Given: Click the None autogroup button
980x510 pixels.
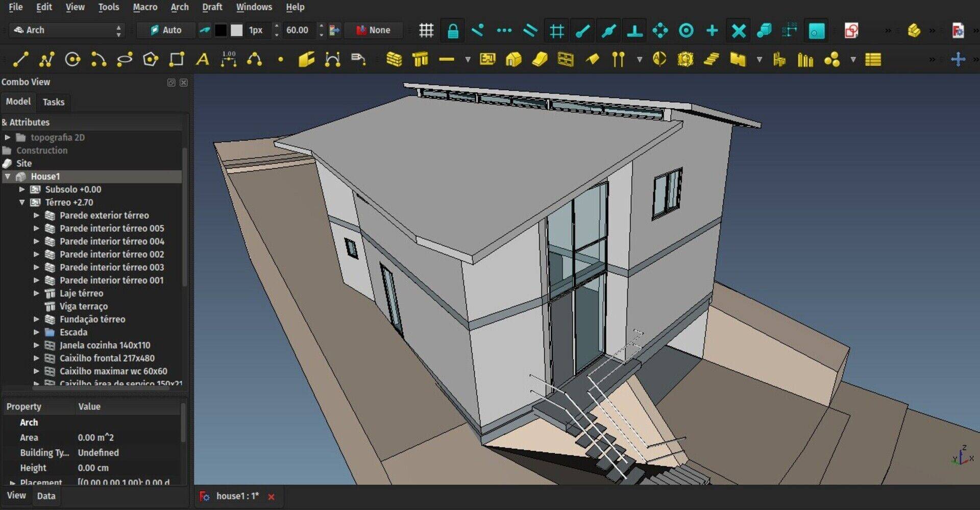Looking at the screenshot, I should pyautogui.click(x=373, y=31).
